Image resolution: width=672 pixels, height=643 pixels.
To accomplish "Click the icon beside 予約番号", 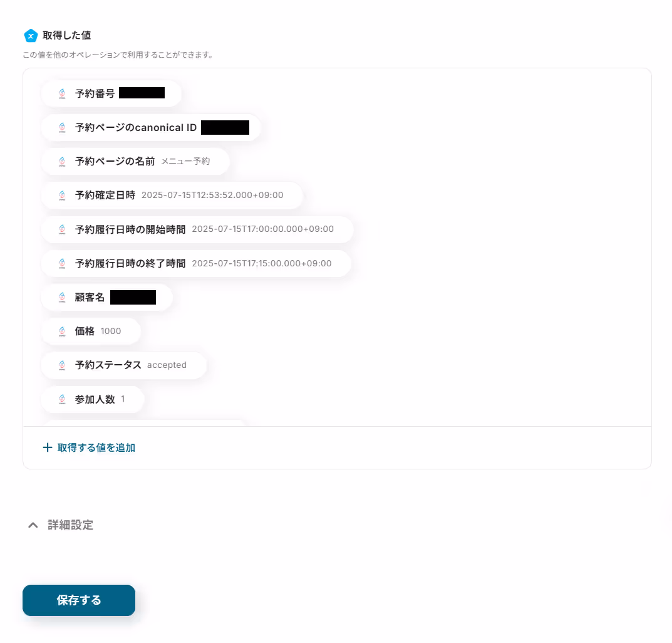I will click(62, 93).
